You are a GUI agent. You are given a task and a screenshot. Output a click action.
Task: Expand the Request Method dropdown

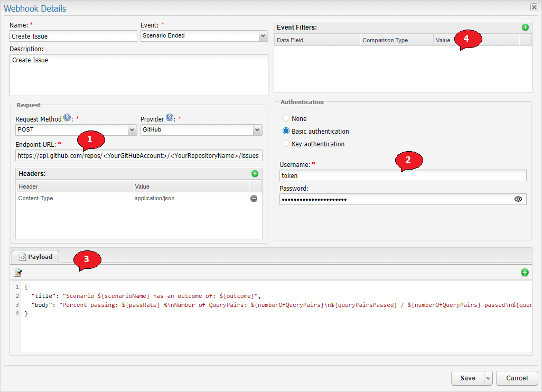132,130
